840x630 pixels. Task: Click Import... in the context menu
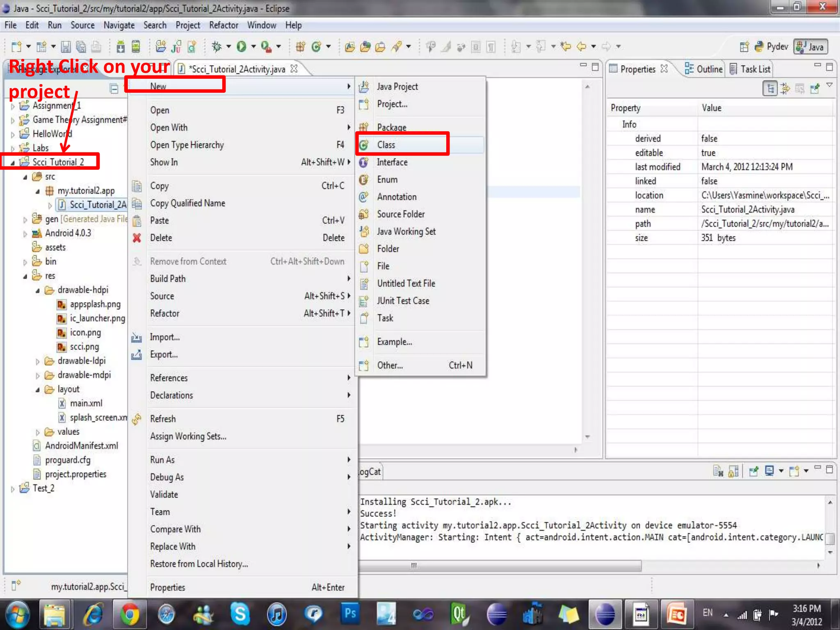[242, 337]
